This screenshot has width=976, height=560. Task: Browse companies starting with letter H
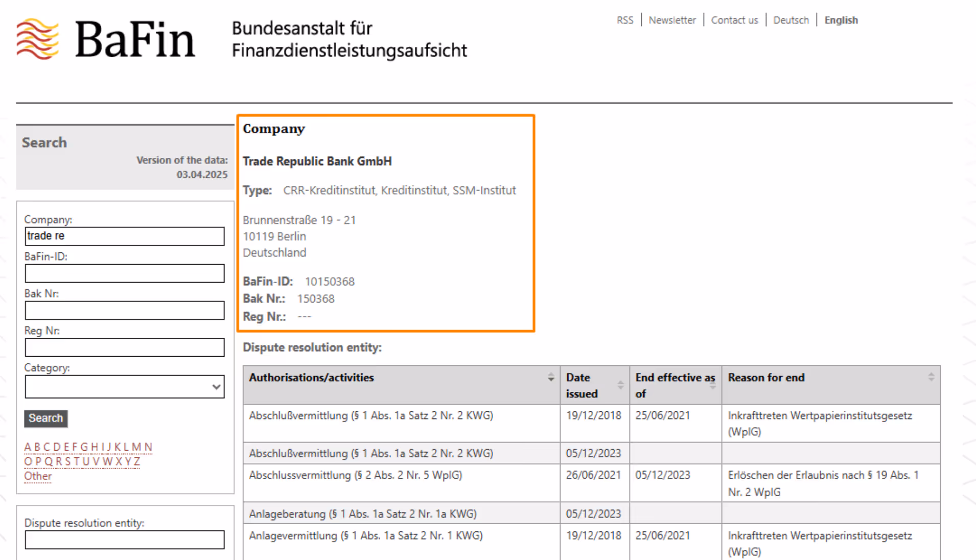click(95, 447)
